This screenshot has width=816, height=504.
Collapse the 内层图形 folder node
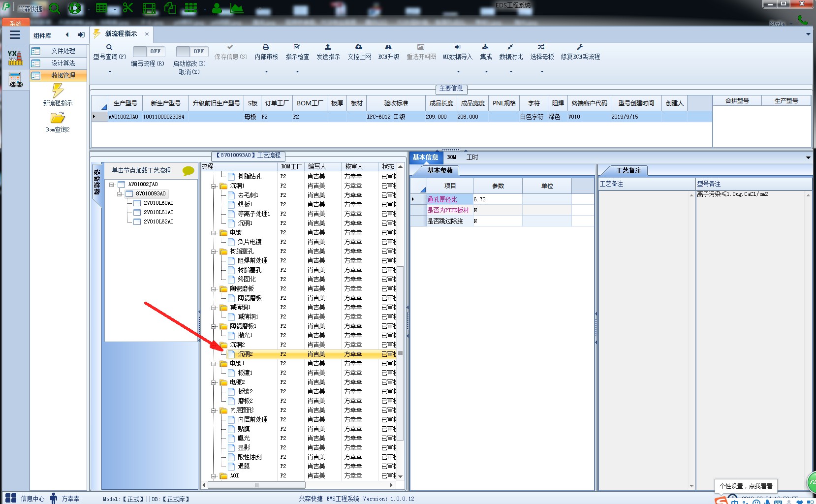[x=214, y=410]
